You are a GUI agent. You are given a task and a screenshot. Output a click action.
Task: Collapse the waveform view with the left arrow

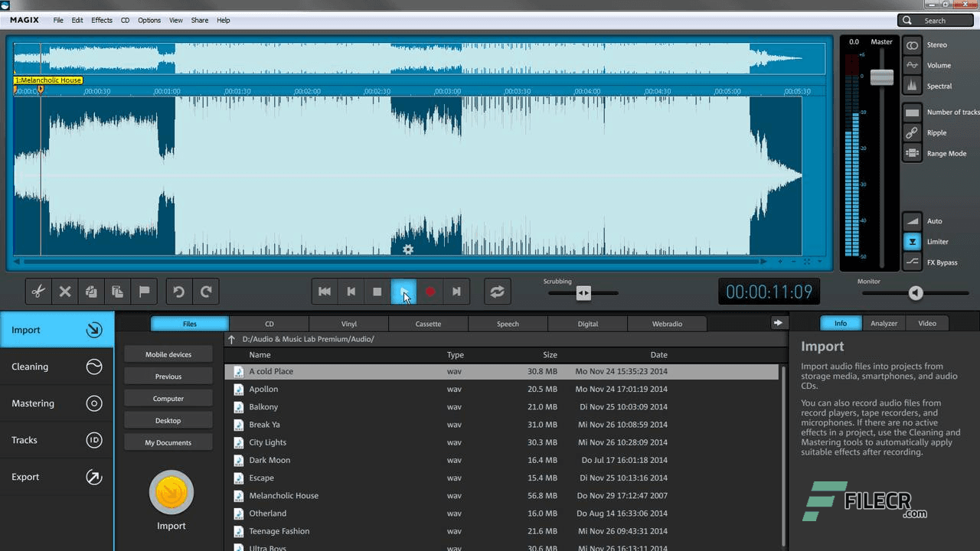pos(17,262)
